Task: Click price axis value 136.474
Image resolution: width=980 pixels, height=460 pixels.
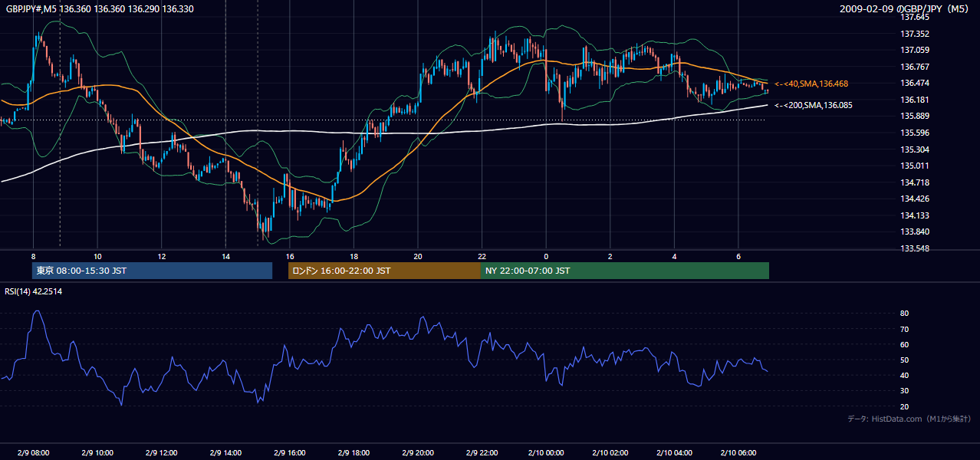Action: point(915,83)
